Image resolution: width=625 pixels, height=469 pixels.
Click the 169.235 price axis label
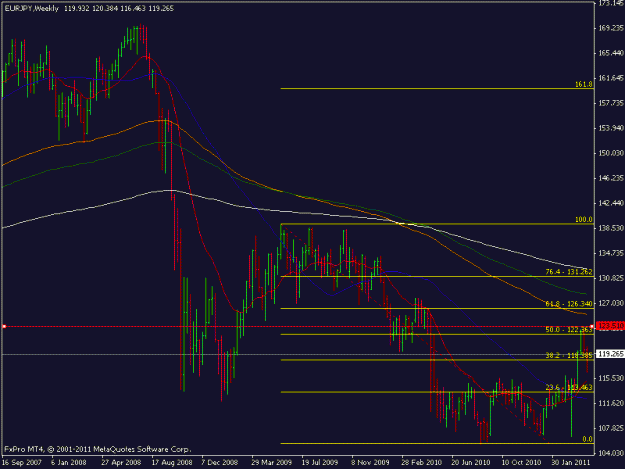[611, 28]
